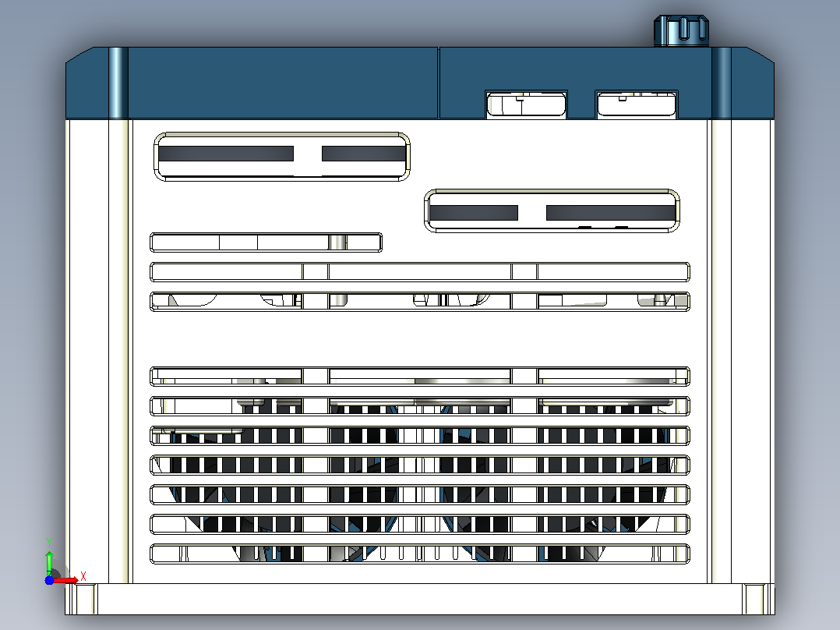Select the blue origin point of the triad
Viewport: 840px width, 630px height.
49,580
